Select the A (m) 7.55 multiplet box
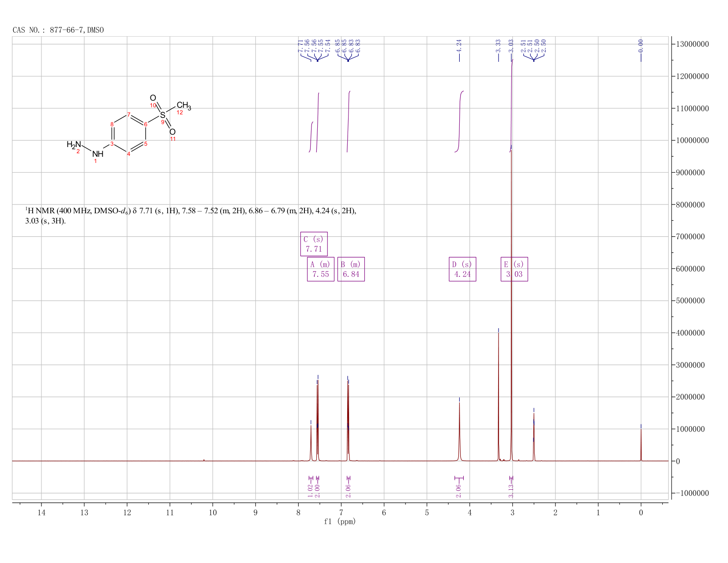This screenshot has height=563, width=728. point(321,269)
